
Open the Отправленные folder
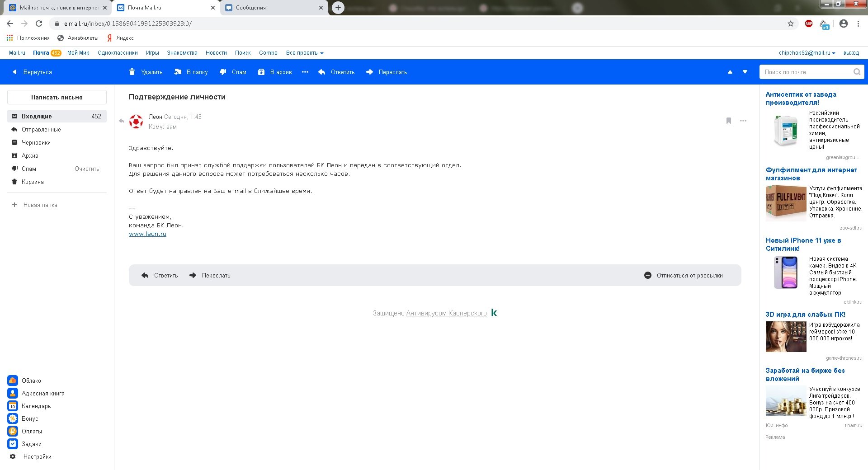point(41,129)
